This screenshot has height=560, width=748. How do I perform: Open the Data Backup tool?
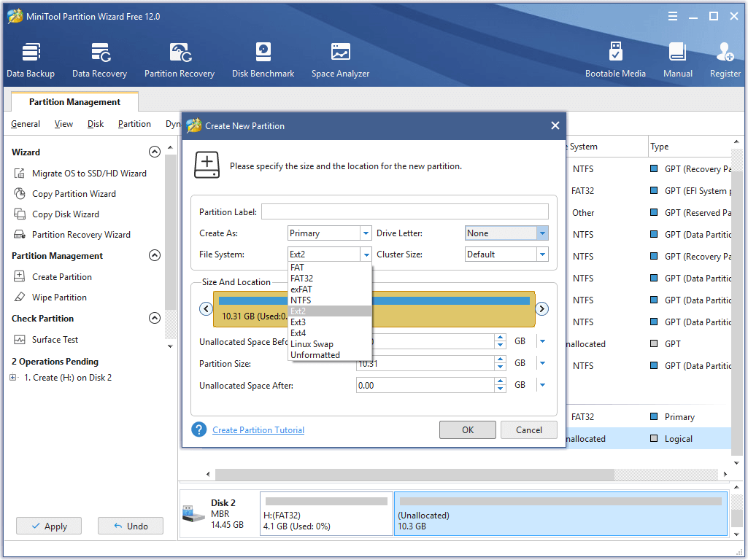[31, 61]
